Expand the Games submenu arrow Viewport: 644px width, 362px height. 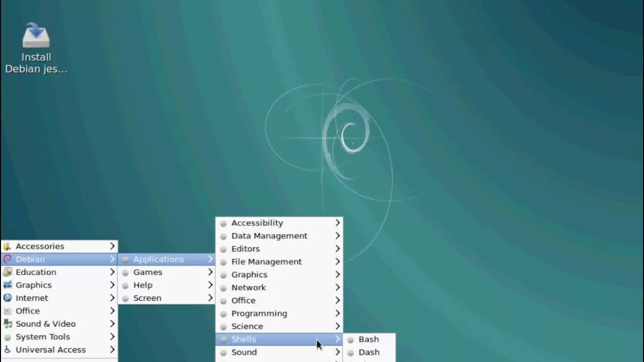click(x=210, y=272)
